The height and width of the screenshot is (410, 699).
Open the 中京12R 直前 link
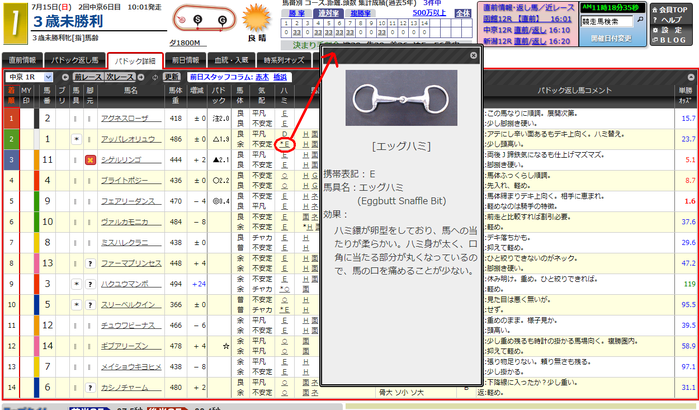[x=521, y=30]
